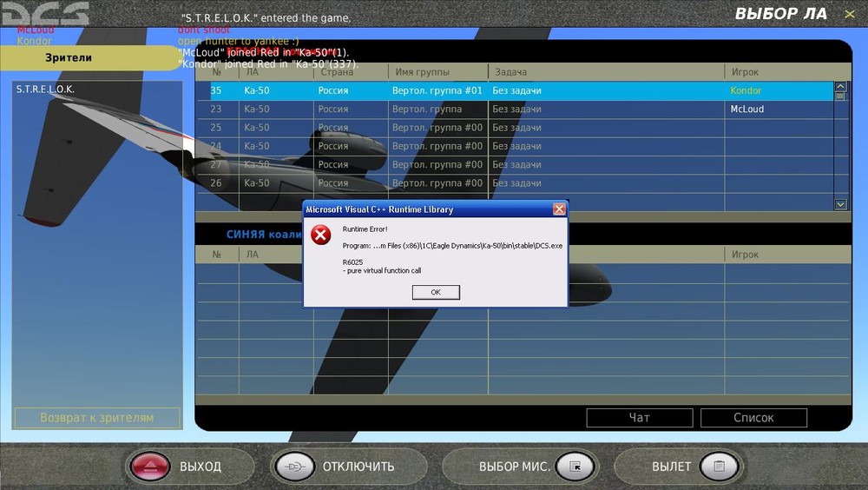Click the disconnect plug icon beside ОТКЛЮЧИТЬ
This screenshot has height=490, width=868.
pos(294,467)
